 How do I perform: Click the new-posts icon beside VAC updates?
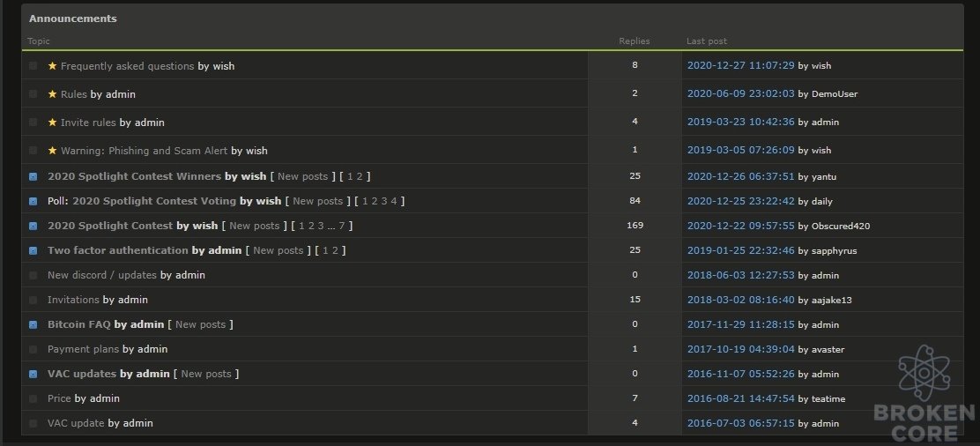click(33, 374)
